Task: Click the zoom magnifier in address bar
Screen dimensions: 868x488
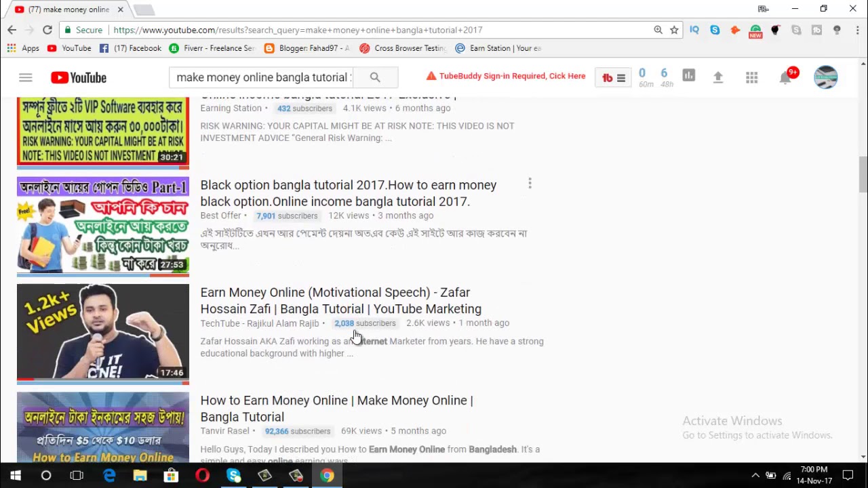Action: point(658,30)
